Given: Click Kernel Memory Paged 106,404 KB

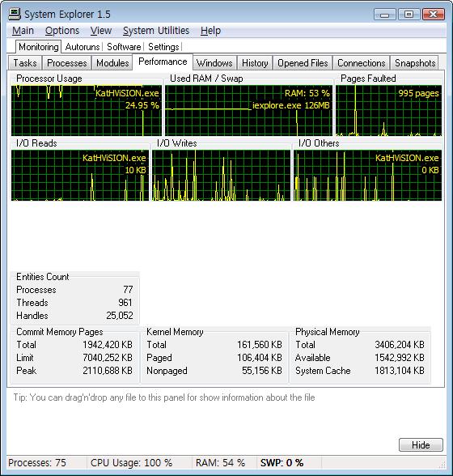Looking at the screenshot, I should (260, 358).
